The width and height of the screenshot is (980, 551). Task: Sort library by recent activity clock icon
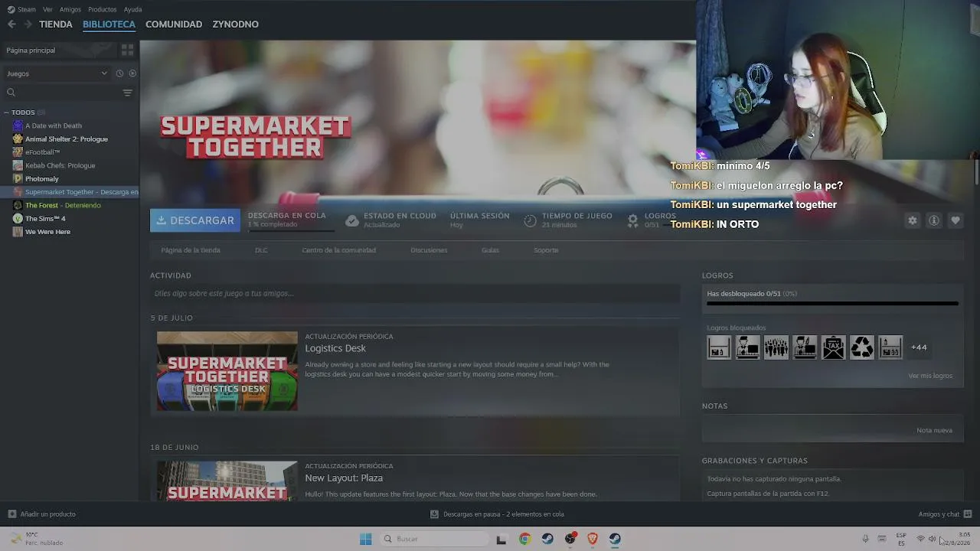coord(119,73)
